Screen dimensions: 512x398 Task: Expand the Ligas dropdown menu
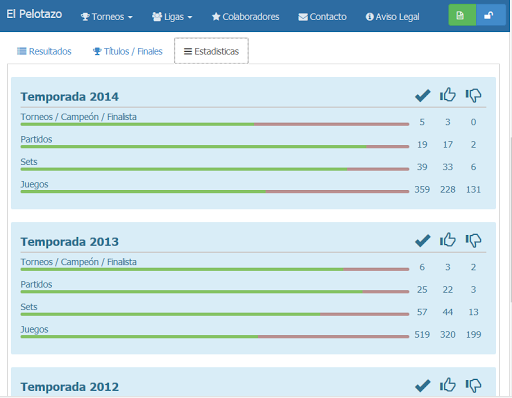coord(172,17)
